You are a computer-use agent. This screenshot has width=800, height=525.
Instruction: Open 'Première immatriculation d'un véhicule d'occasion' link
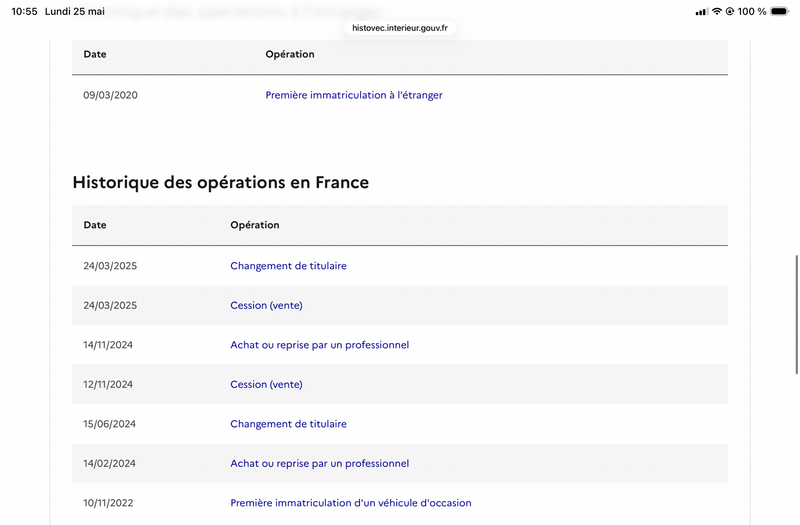351,503
